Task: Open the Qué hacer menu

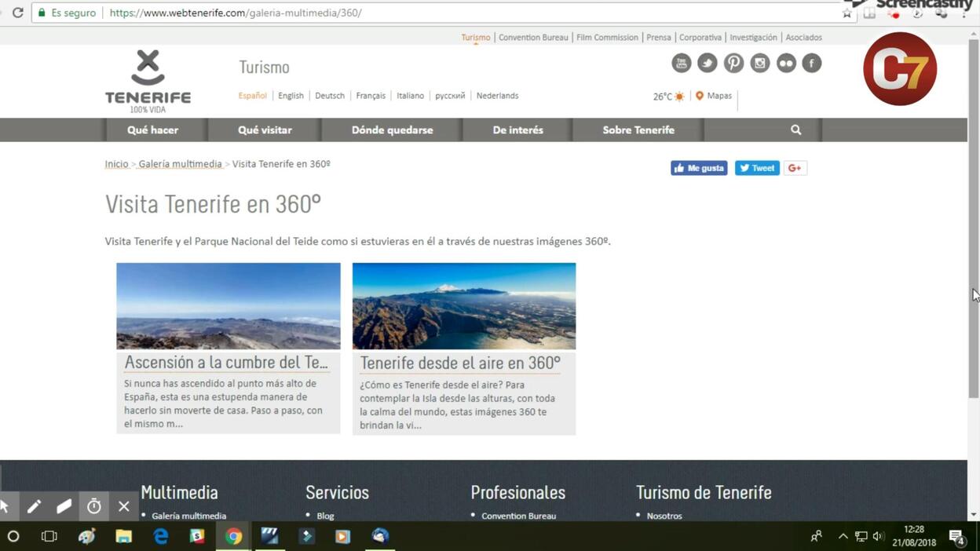Action: pyautogui.click(x=153, y=130)
